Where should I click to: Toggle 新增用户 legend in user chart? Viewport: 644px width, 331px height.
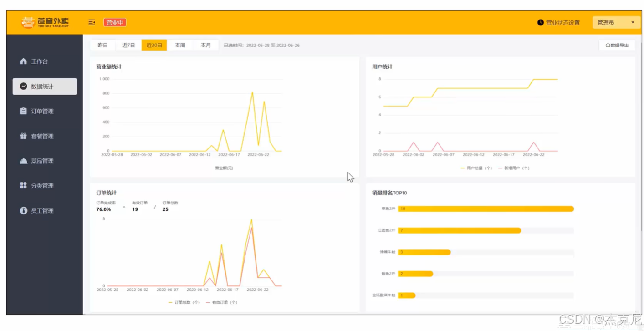(x=514, y=168)
